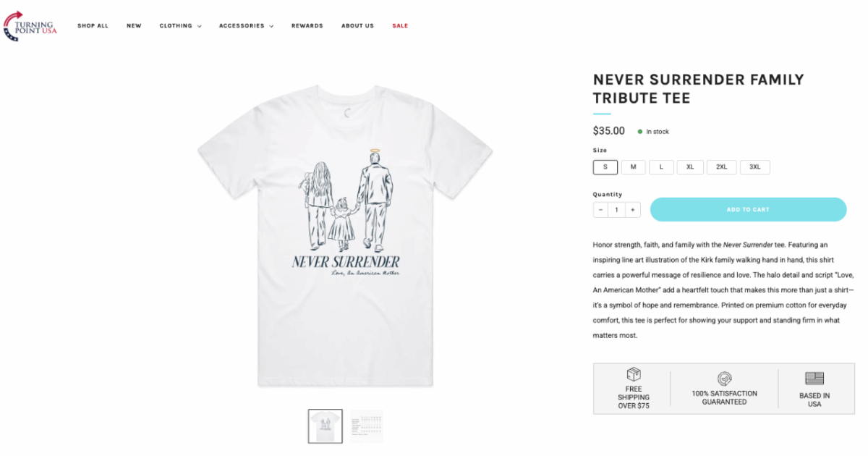
Task: Click the American flag Based in USA icon
Action: pos(814,379)
